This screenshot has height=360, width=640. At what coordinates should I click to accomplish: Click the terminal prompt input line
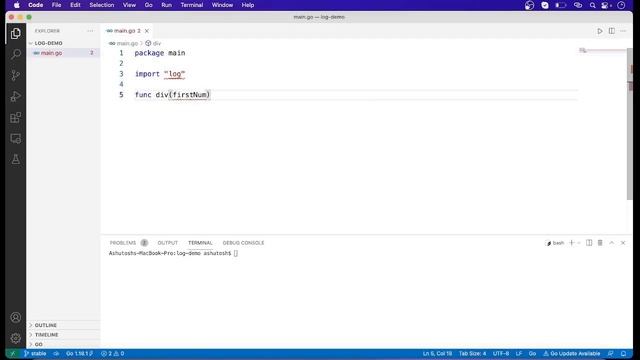coord(173,253)
